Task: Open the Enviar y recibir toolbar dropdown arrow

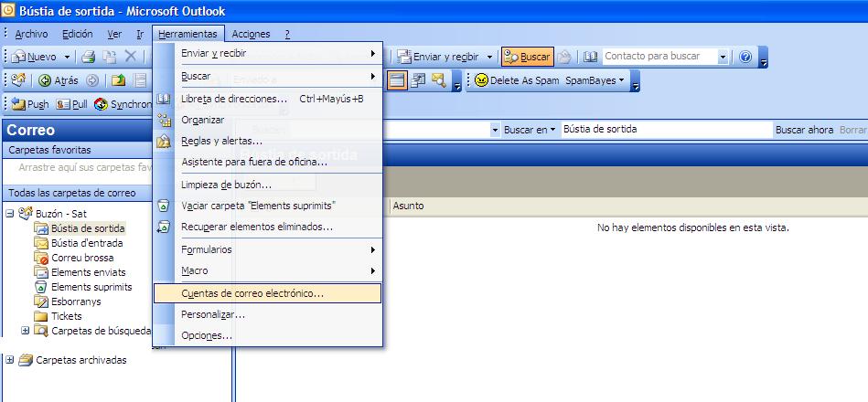Action: click(489, 57)
